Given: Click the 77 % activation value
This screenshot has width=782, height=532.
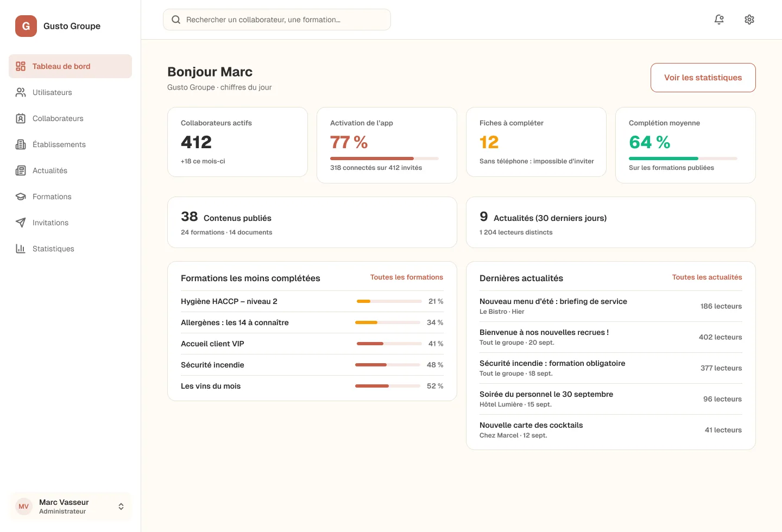Looking at the screenshot, I should (349, 142).
